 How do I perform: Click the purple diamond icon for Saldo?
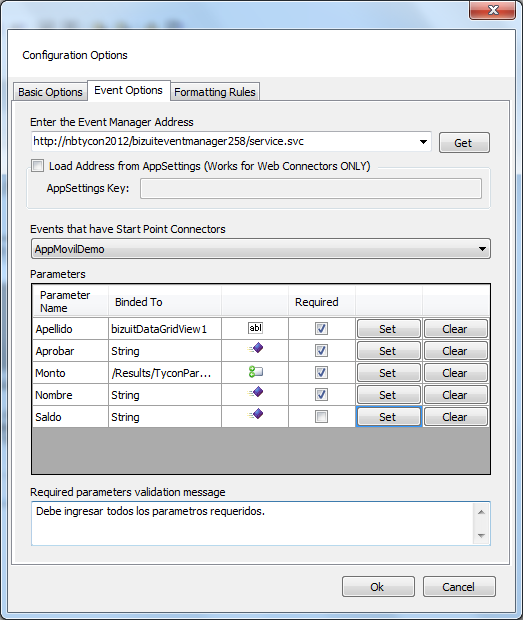[255, 414]
